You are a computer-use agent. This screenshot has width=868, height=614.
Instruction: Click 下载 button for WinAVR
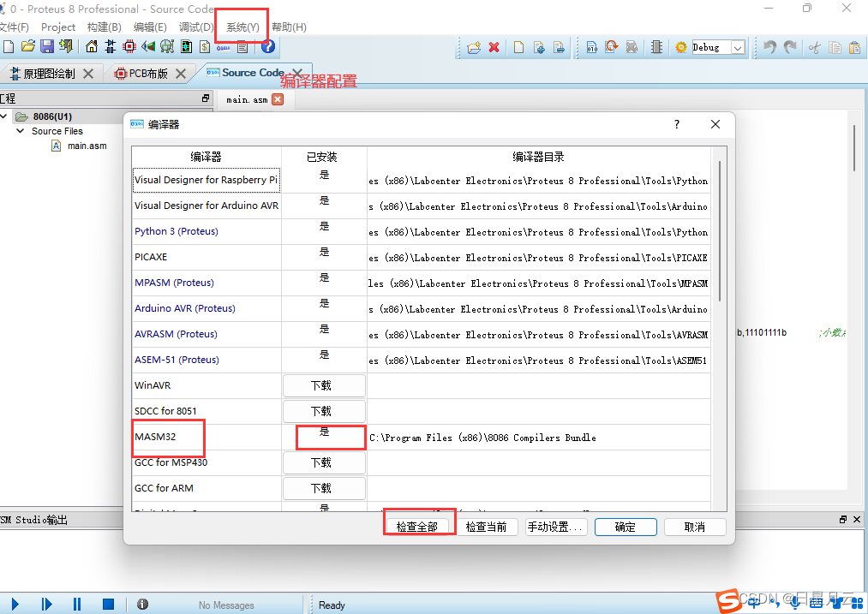[325, 385]
